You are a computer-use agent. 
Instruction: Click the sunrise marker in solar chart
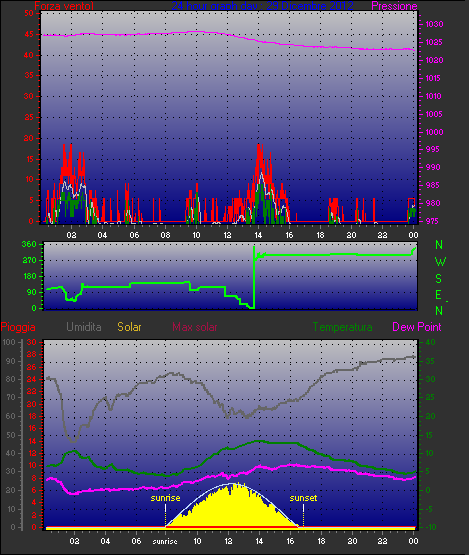point(165,498)
